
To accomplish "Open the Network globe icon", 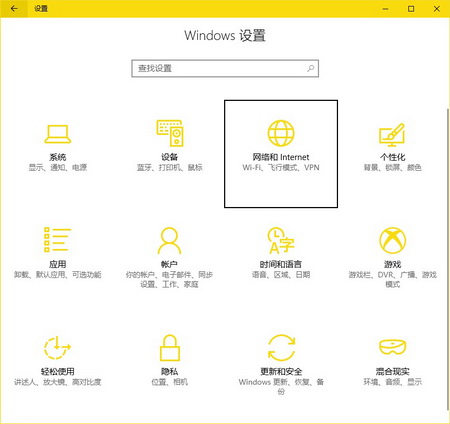I will tap(281, 133).
